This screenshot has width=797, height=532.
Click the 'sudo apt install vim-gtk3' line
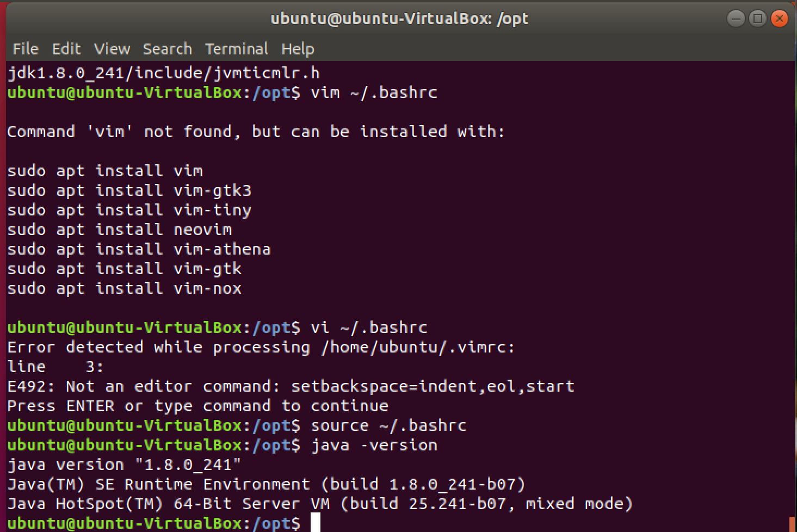(x=129, y=190)
